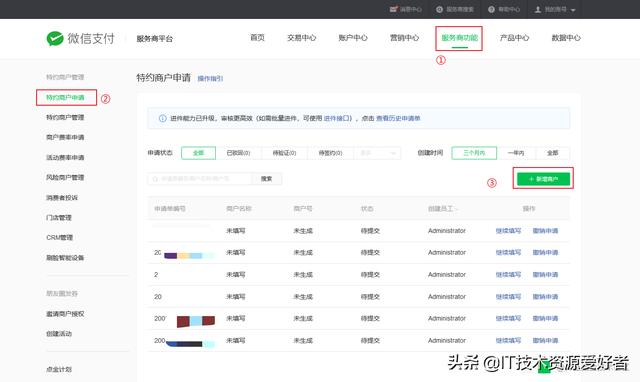
Task: Click the green 新增商户 button
Action: pyautogui.click(x=543, y=179)
